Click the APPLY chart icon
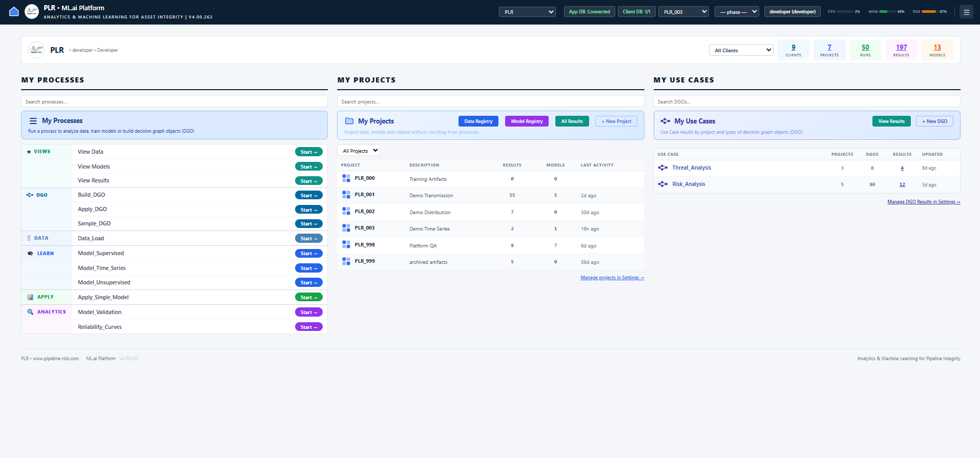This screenshot has width=980, height=458. tap(30, 297)
